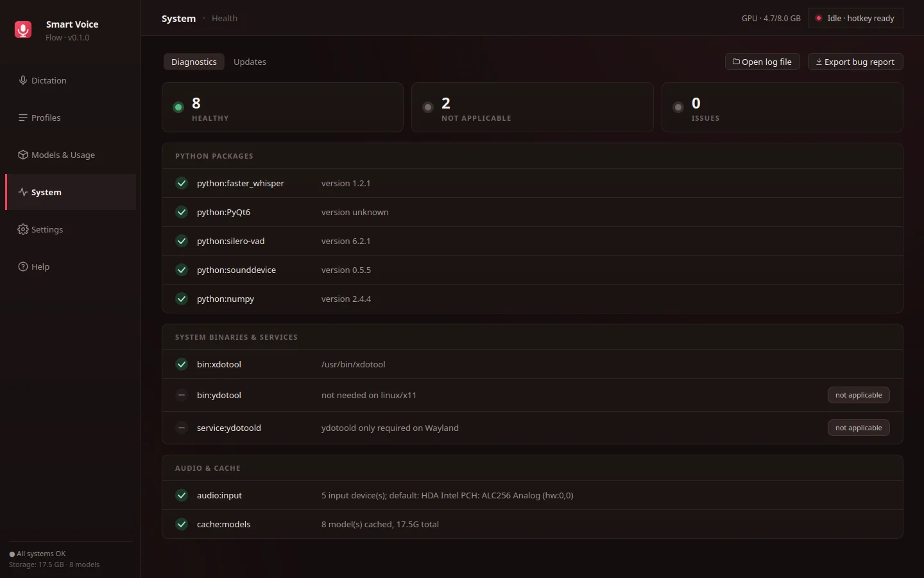Click the Audio & Cache section header
The width and height of the screenshot is (924, 578).
point(208,468)
